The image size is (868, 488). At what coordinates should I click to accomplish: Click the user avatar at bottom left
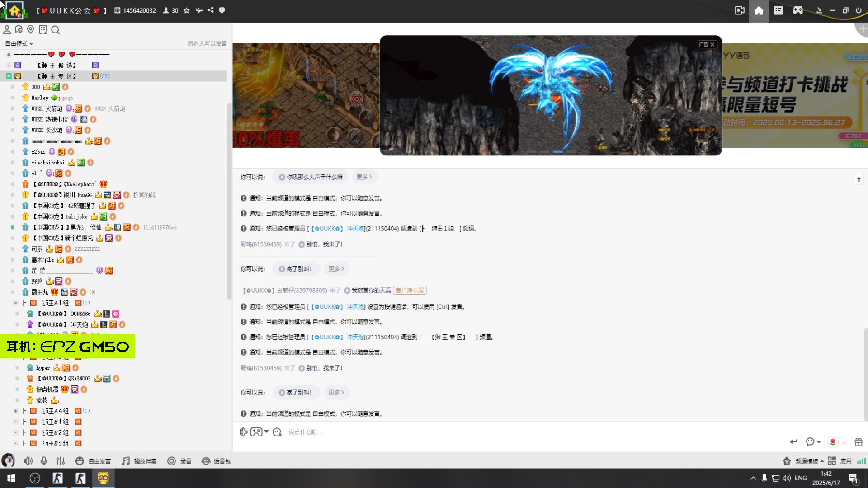[8, 460]
